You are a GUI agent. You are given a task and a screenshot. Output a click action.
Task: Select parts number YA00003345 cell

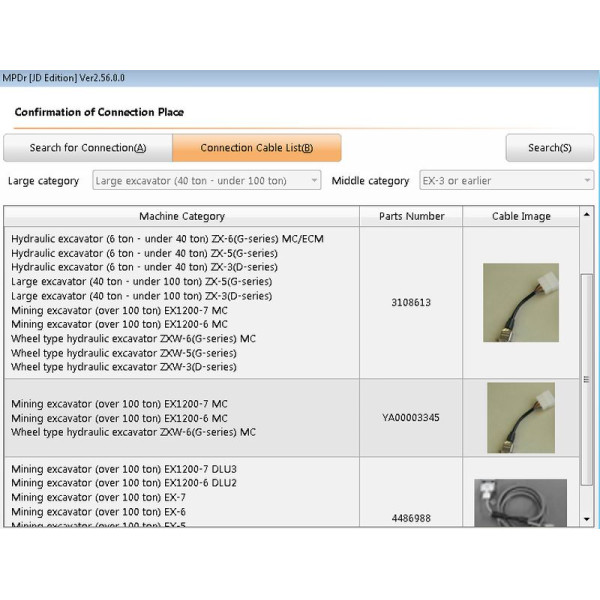[411, 417]
